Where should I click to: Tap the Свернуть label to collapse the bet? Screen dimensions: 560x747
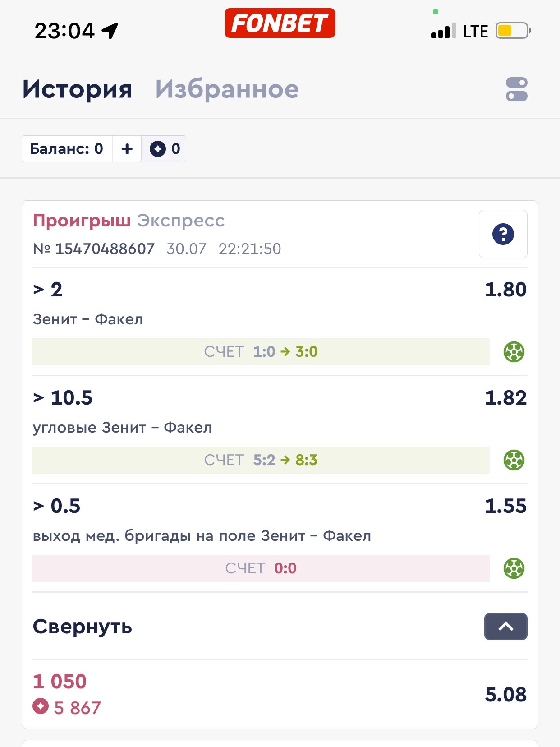point(83,627)
